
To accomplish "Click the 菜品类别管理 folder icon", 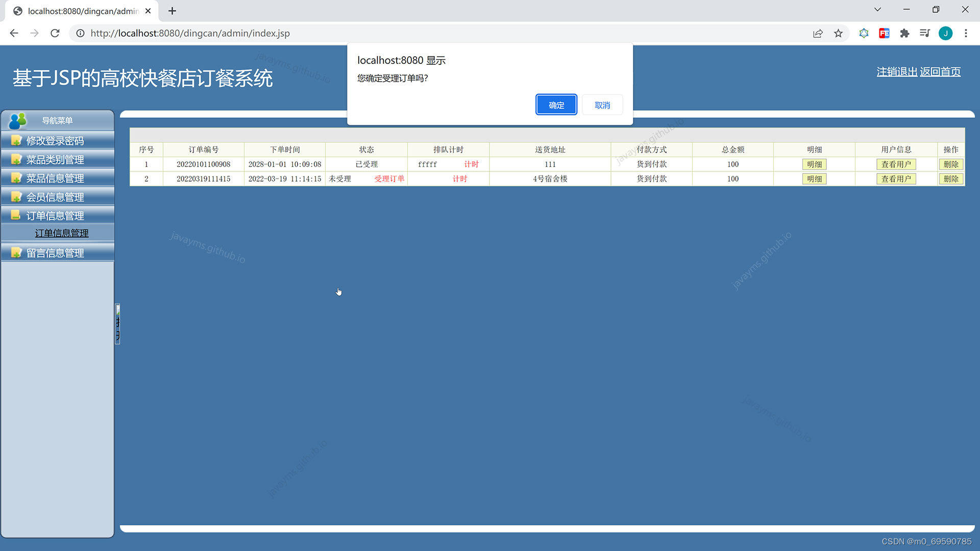I will pos(16,159).
